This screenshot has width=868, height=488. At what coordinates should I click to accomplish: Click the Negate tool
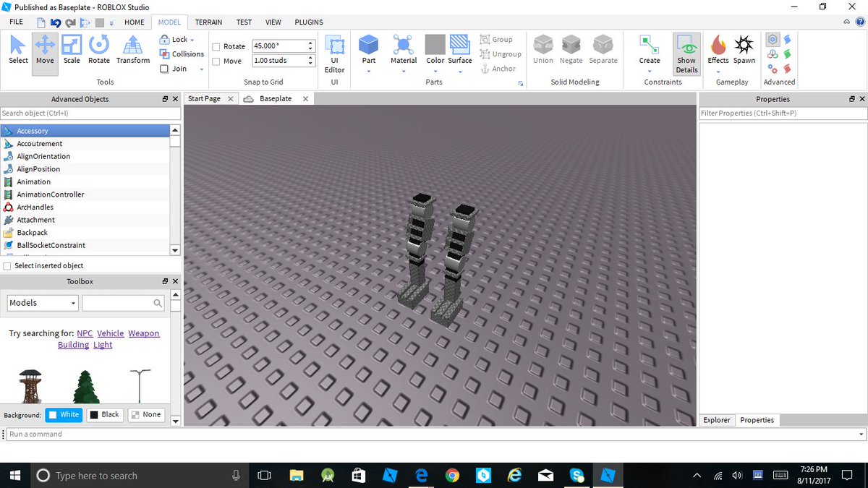pos(571,50)
